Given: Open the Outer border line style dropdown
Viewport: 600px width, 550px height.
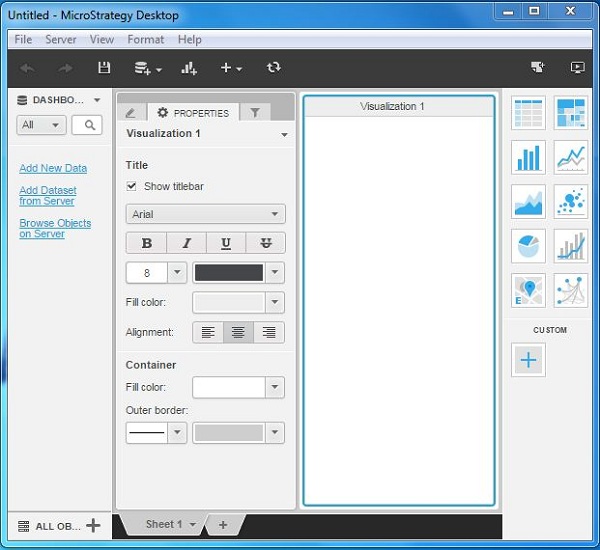Looking at the screenshot, I should 177,433.
